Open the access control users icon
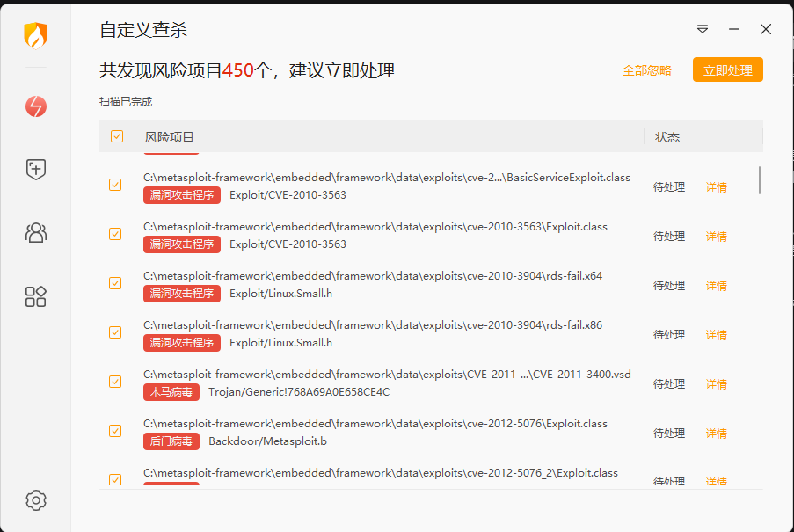This screenshot has height=532, width=794. tap(36, 233)
